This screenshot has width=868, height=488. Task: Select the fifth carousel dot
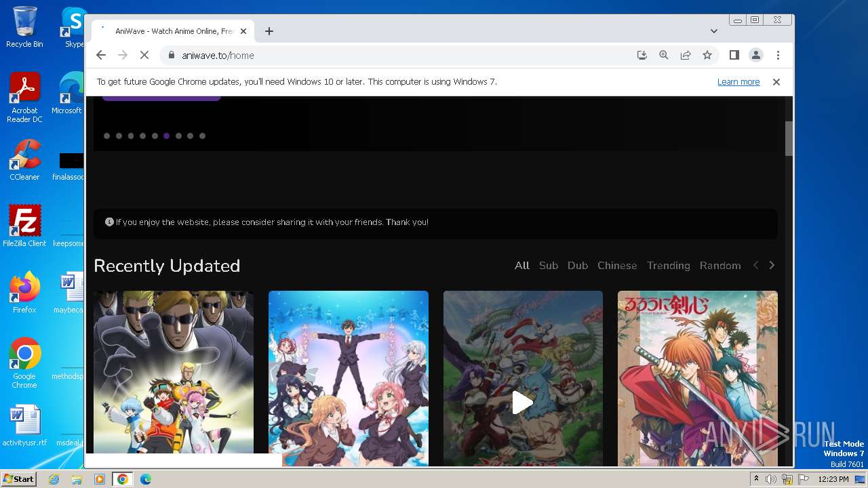point(155,136)
